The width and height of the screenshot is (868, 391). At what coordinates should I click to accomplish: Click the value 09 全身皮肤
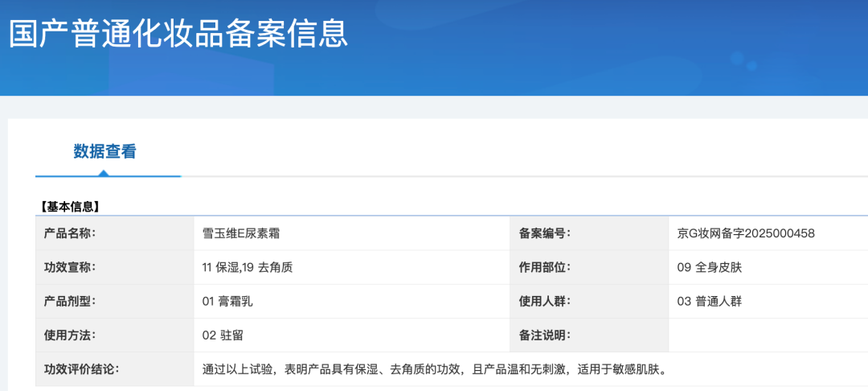coord(709,267)
